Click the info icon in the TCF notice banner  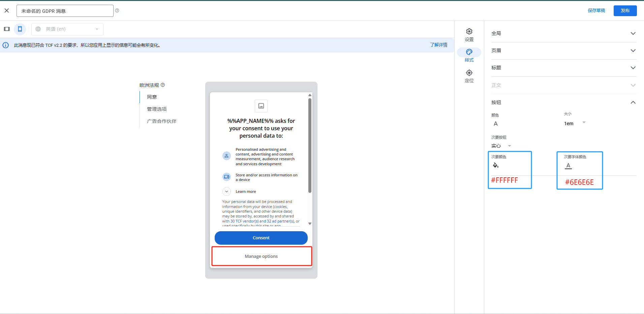[x=5, y=45]
